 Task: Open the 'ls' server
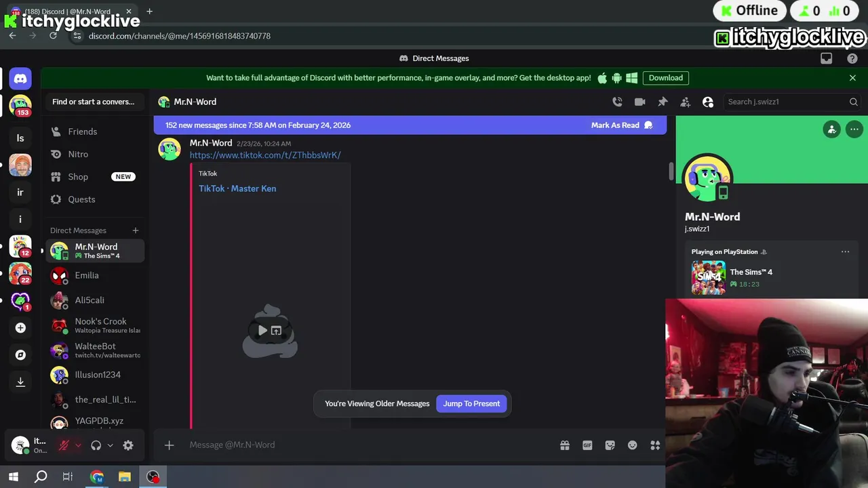[x=20, y=138]
